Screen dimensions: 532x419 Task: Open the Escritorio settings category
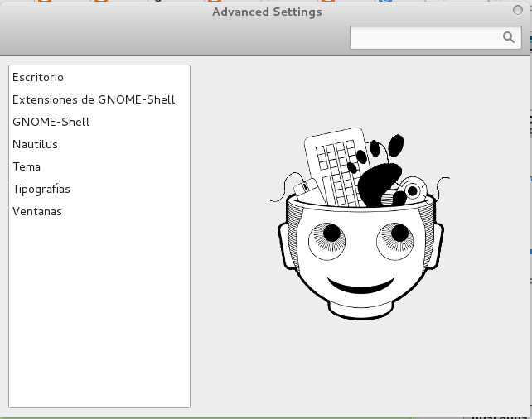click(99, 77)
